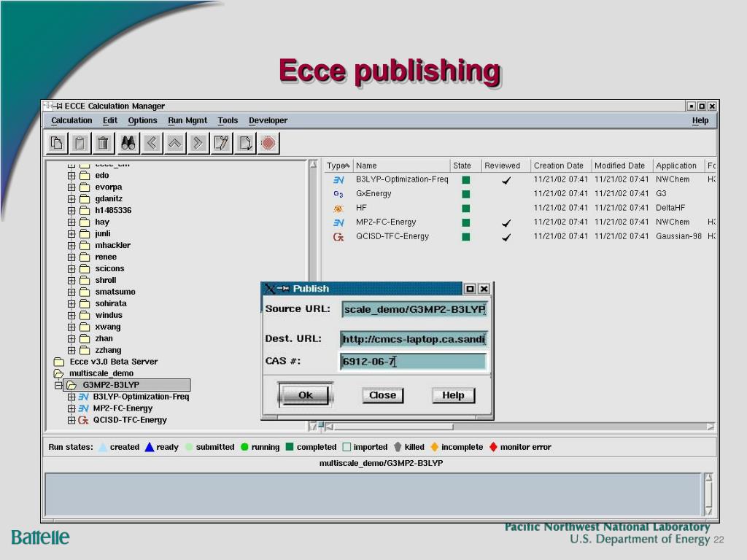Viewport: 747px width, 560px height.
Task: Click NWChem icon of B3LYP-Optimization-Freq table row
Action: 338,180
